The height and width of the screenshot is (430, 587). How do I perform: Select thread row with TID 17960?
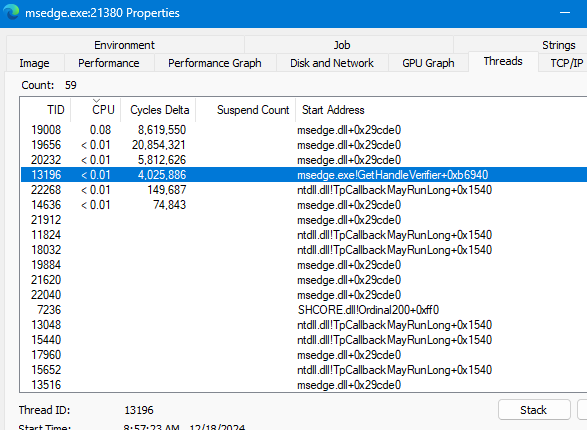click(304, 354)
